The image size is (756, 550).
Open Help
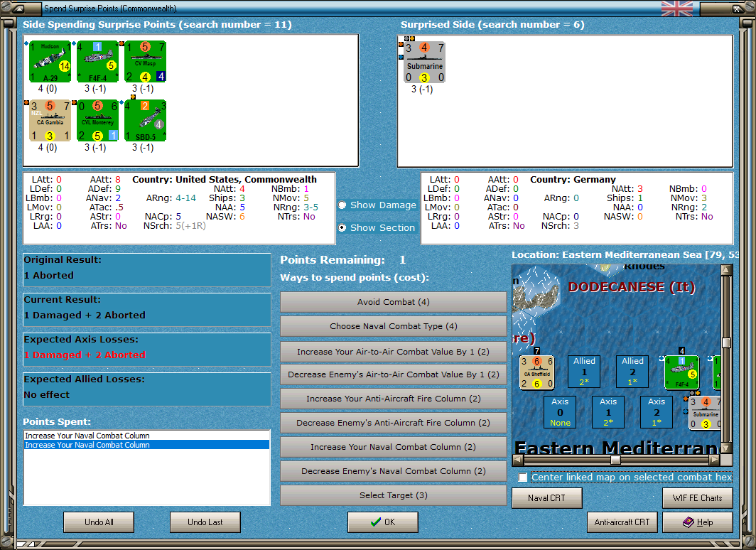point(697,522)
